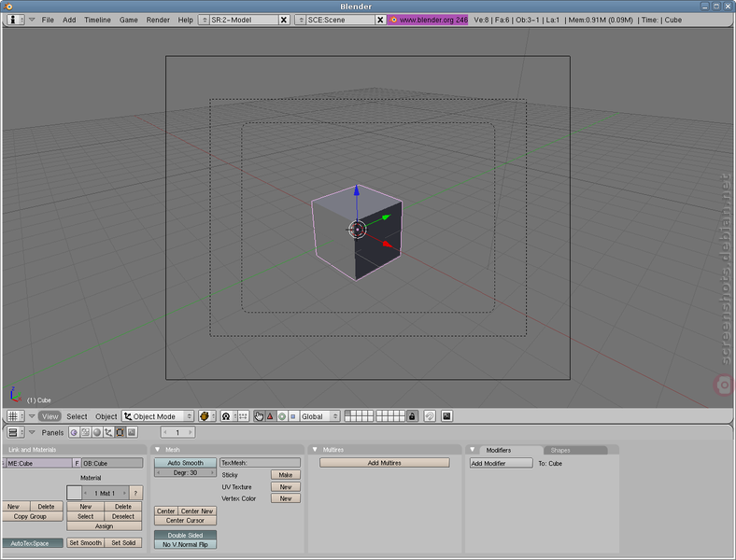Image resolution: width=736 pixels, height=560 pixels.
Task: Open the Game menu
Action: [x=129, y=20]
